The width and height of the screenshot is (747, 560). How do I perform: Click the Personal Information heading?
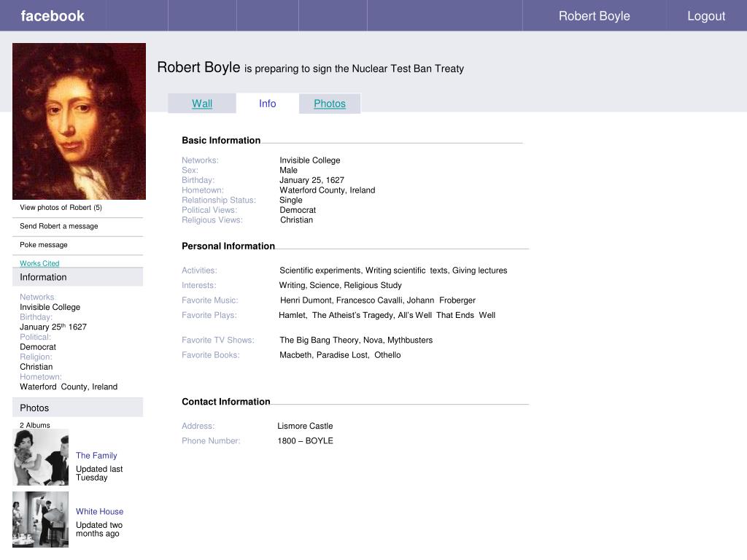(x=228, y=246)
